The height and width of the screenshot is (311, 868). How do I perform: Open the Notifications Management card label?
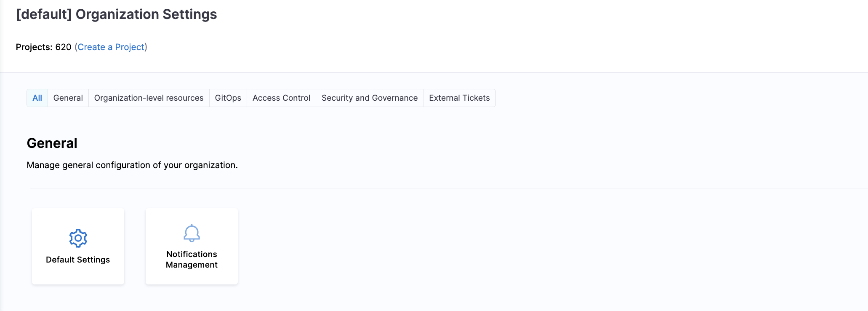pos(192,259)
